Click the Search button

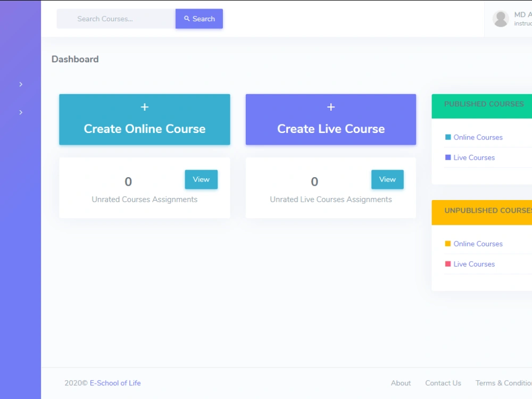(x=199, y=19)
